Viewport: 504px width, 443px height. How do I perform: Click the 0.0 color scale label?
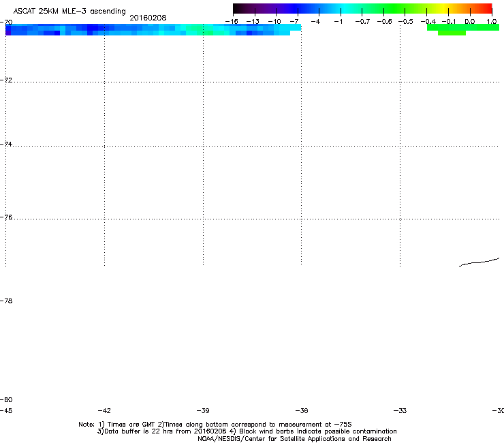click(x=470, y=22)
